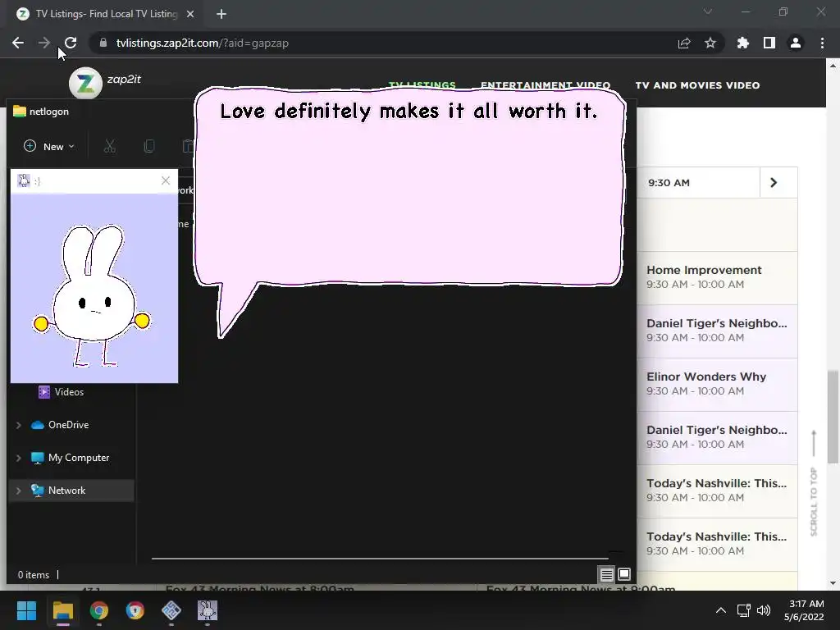Open the bunny app taskbar icon
This screenshot has height=630, width=840.
pos(208,610)
